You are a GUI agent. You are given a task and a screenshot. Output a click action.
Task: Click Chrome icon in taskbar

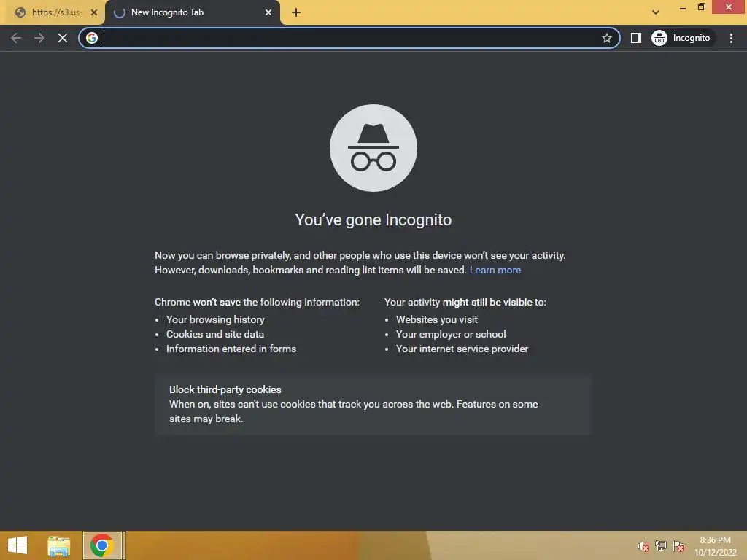pyautogui.click(x=102, y=545)
